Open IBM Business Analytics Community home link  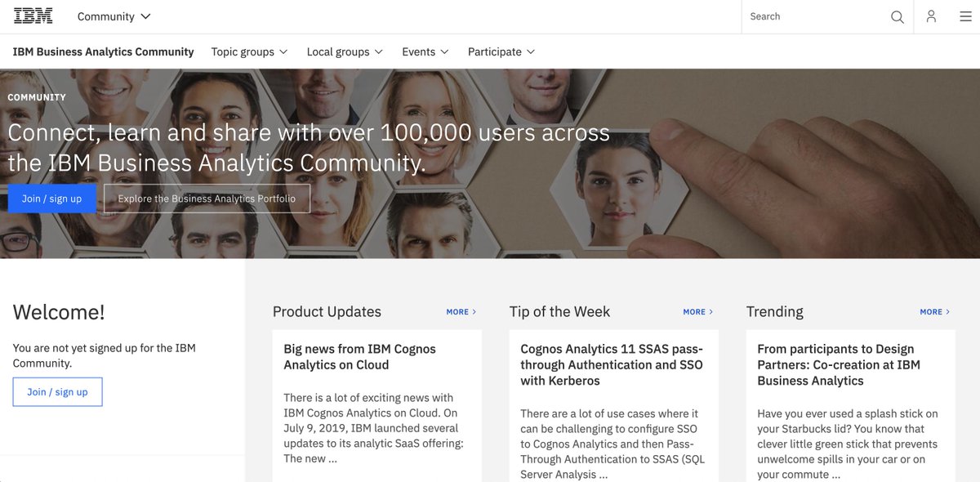(104, 51)
